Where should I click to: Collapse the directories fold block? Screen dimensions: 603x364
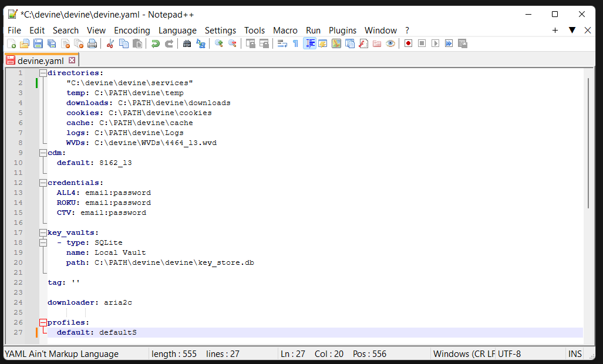[43, 73]
